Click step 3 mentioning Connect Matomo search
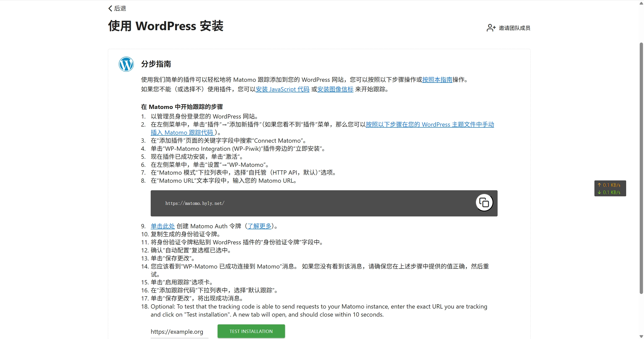Image resolution: width=644 pixels, height=339 pixels. click(x=228, y=141)
